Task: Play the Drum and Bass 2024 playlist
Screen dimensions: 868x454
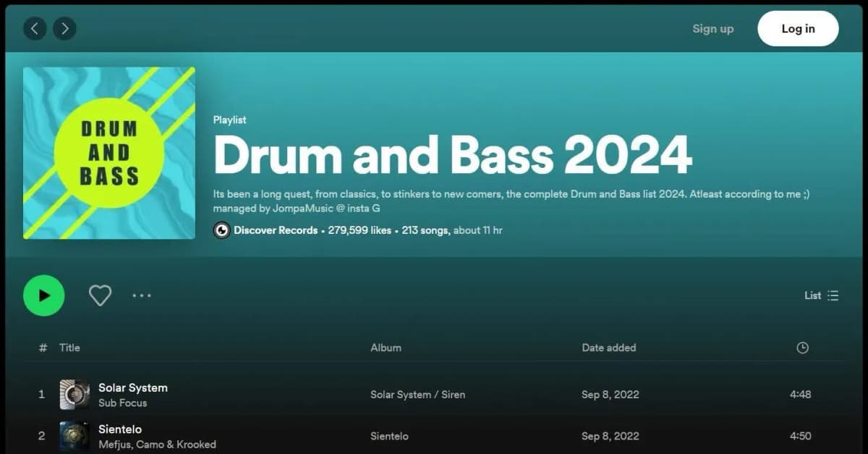Action: point(44,295)
